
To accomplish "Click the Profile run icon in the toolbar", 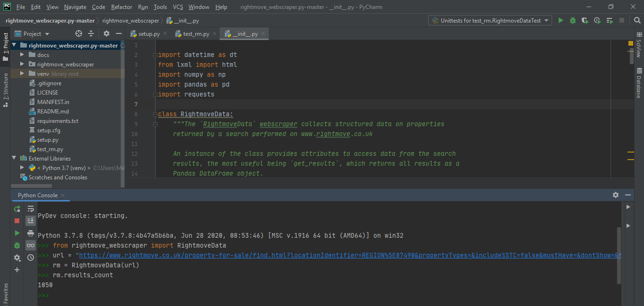I will click(x=597, y=21).
